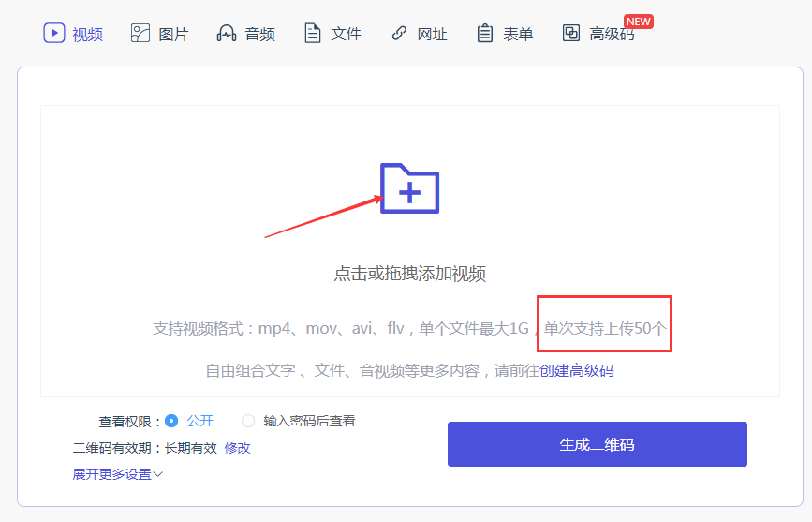Image resolution: width=812 pixels, height=522 pixels.
Task: Select the 公开 radio button
Action: 171,421
